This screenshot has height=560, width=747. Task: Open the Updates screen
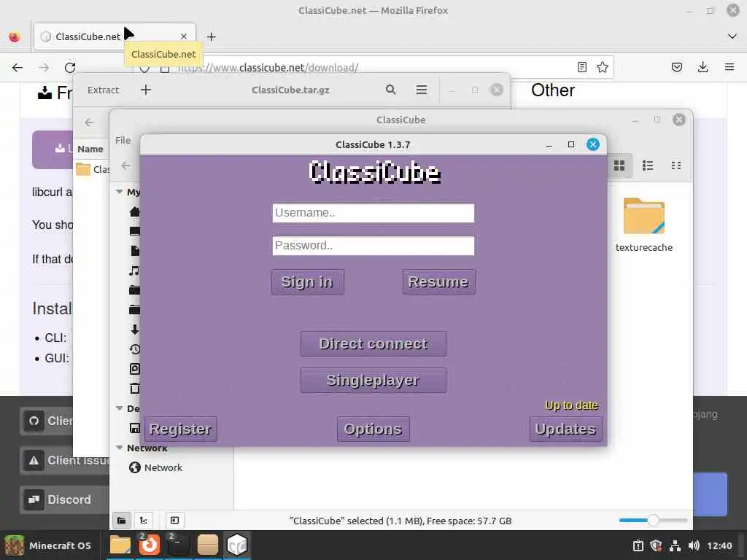coord(565,429)
